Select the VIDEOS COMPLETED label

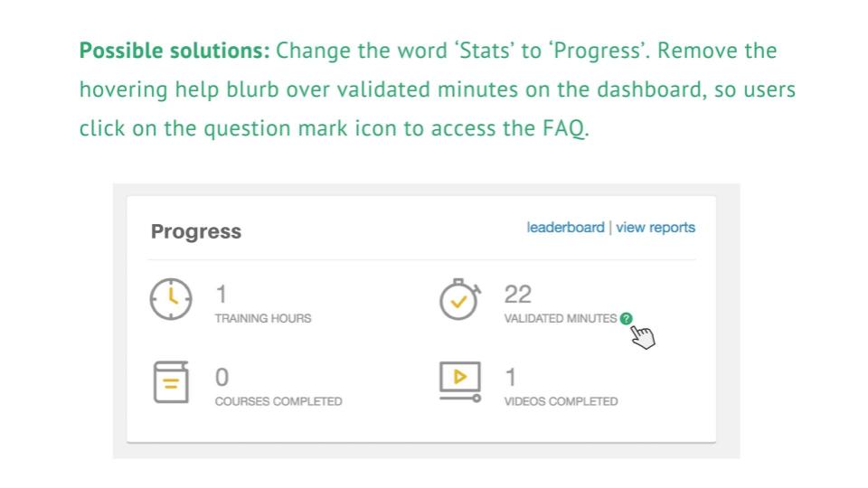(561, 401)
